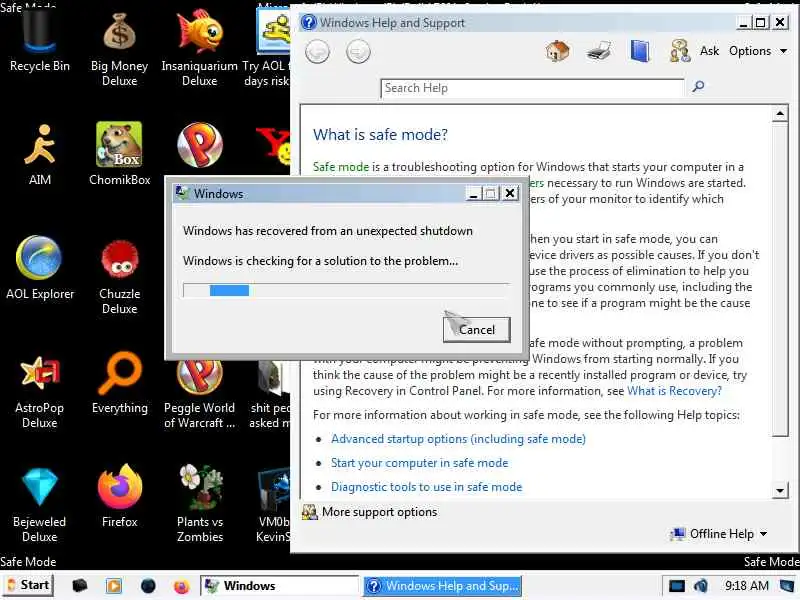The width and height of the screenshot is (800, 600).
Task: Click the monitor icon in system tray
Action: tap(677, 586)
